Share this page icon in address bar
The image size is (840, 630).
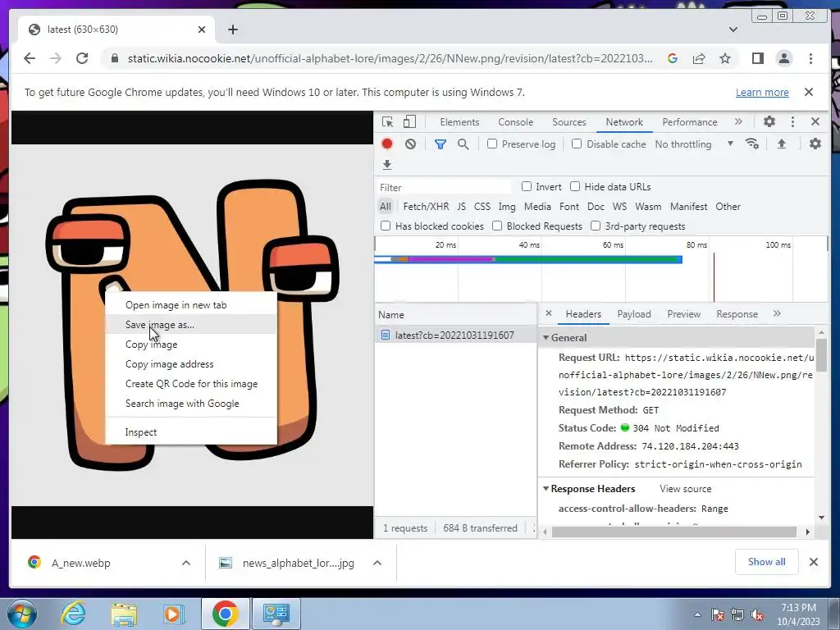coord(699,58)
